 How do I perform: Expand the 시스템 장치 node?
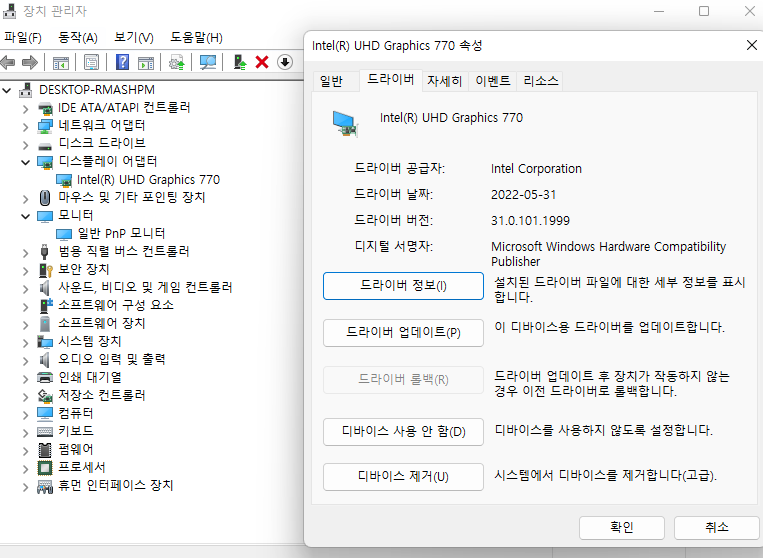pyautogui.click(x=25, y=342)
